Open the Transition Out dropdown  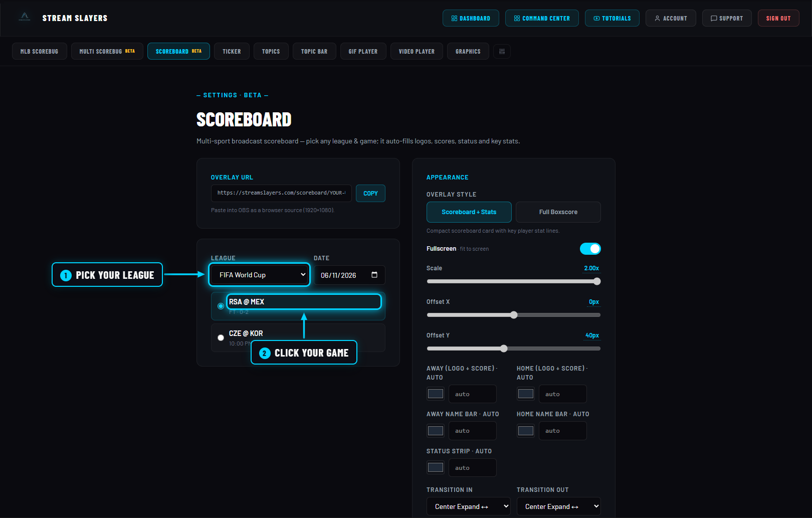[558, 506]
